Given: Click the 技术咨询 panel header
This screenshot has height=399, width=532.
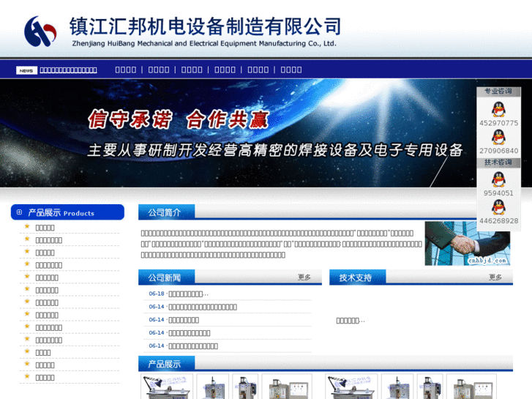Looking at the screenshot, I should [498, 163].
